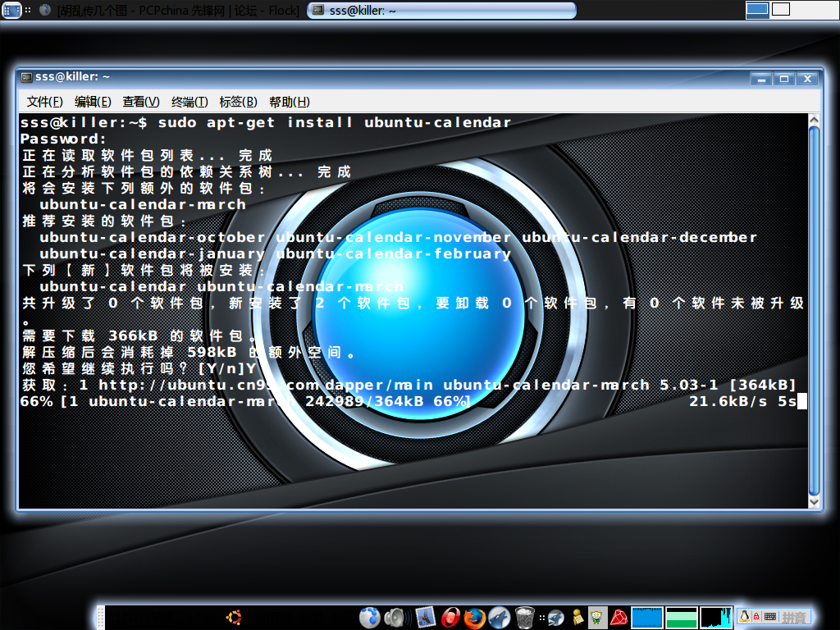
Task: Click the 拼音 input method indicator
Action: [x=793, y=617]
